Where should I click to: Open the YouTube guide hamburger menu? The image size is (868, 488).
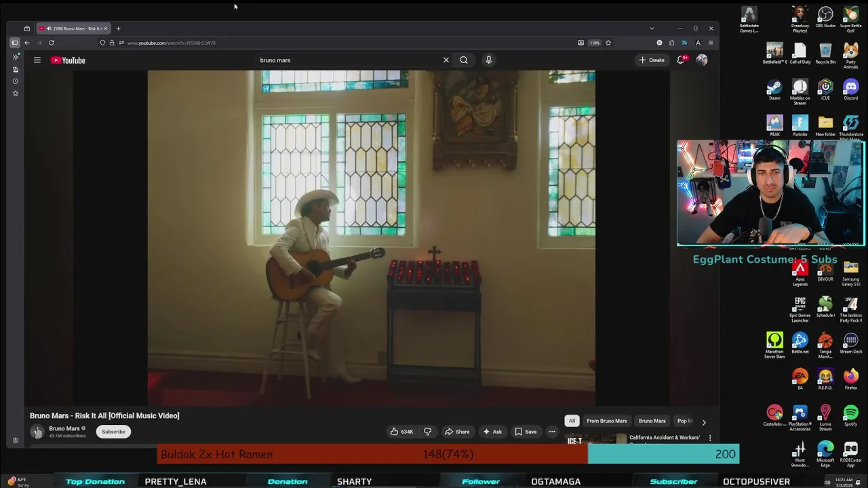pos(37,60)
